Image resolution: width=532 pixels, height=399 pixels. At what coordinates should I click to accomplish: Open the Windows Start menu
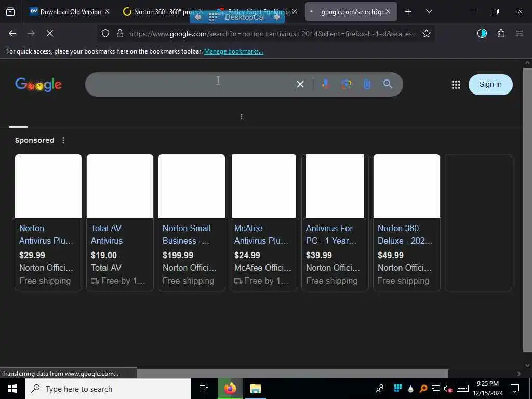tap(12, 389)
